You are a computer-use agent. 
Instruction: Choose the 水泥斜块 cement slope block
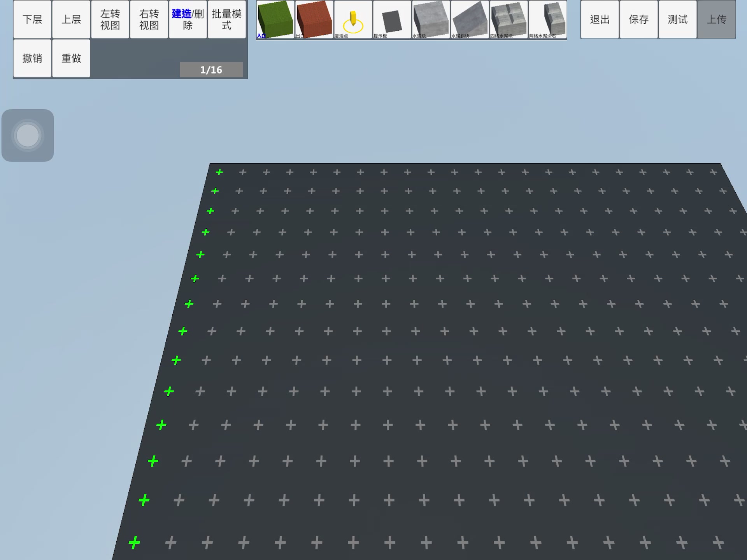point(470,19)
